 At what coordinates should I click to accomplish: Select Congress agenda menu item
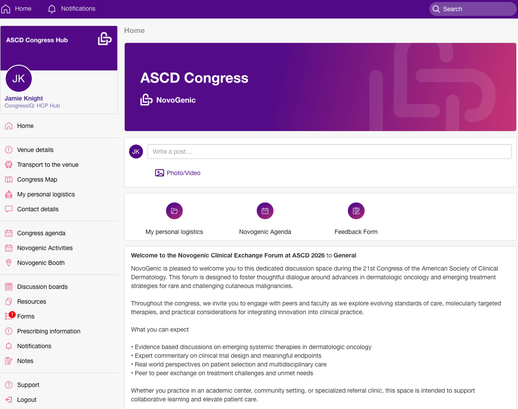(41, 233)
